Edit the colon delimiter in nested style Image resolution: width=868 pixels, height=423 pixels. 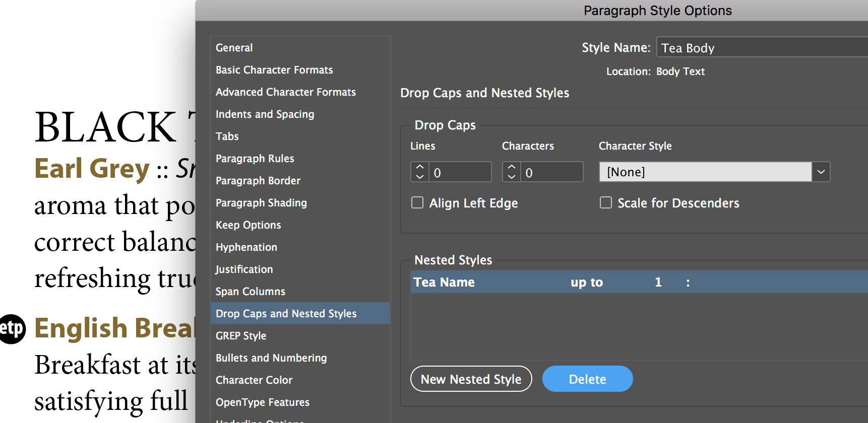688,283
